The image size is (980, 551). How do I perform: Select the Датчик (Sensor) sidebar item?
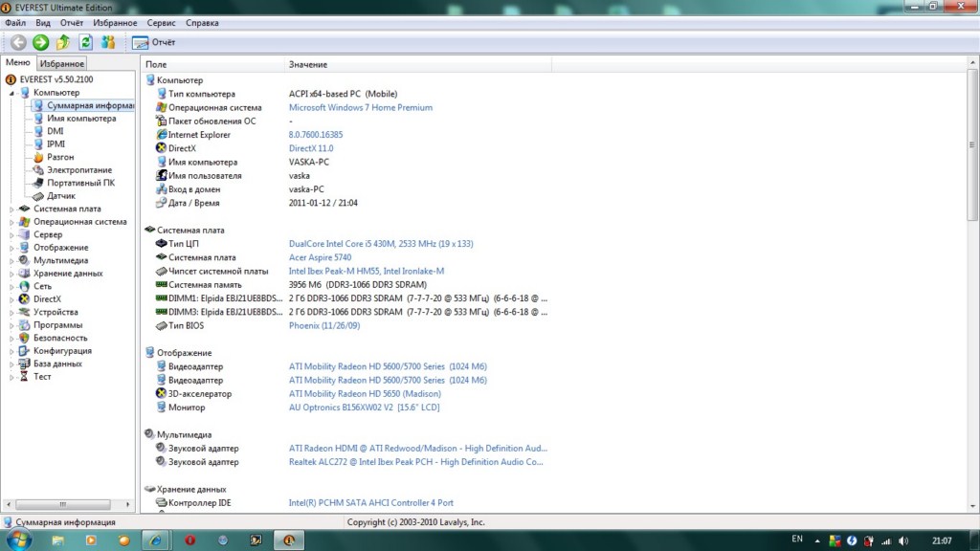point(59,195)
